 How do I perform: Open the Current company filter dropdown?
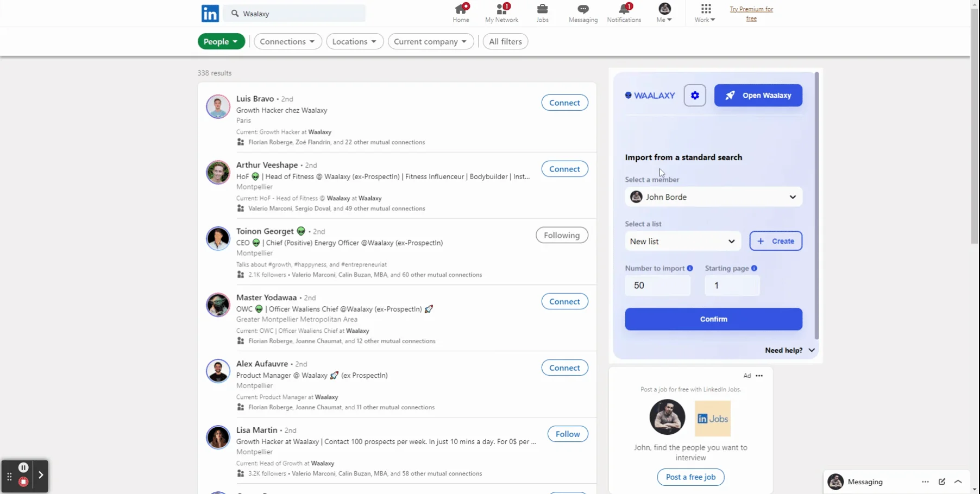pos(431,41)
